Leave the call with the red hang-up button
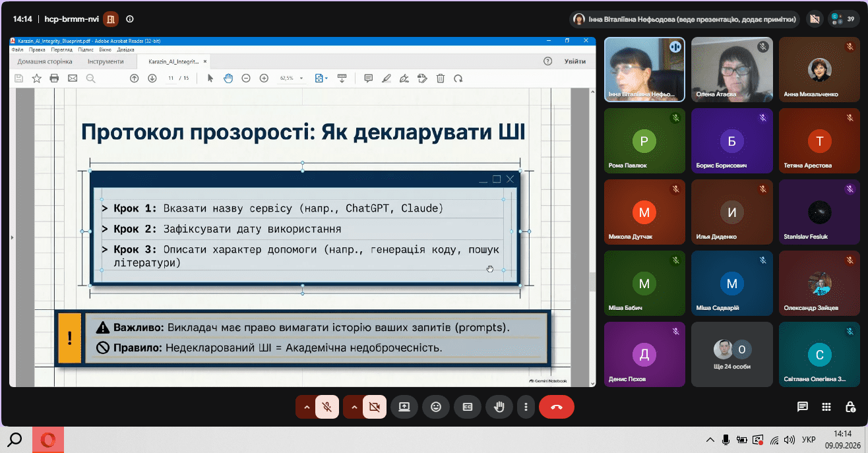Viewport: 868px width, 453px height. [x=557, y=407]
